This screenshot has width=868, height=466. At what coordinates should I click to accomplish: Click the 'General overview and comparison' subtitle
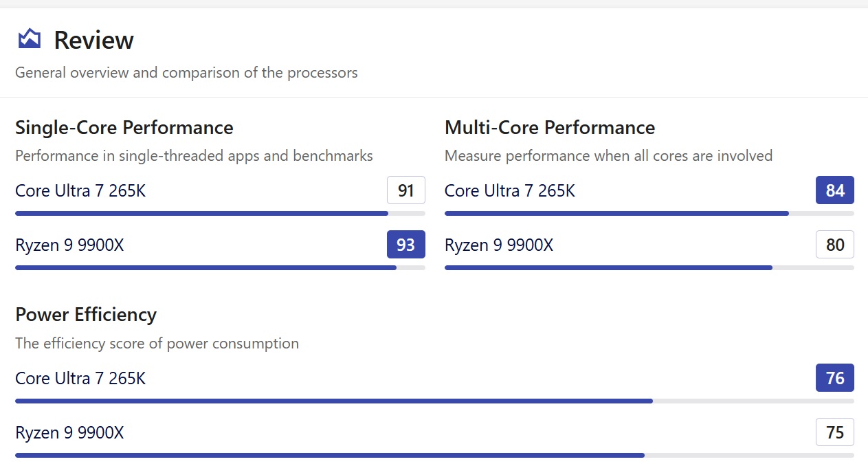186,72
